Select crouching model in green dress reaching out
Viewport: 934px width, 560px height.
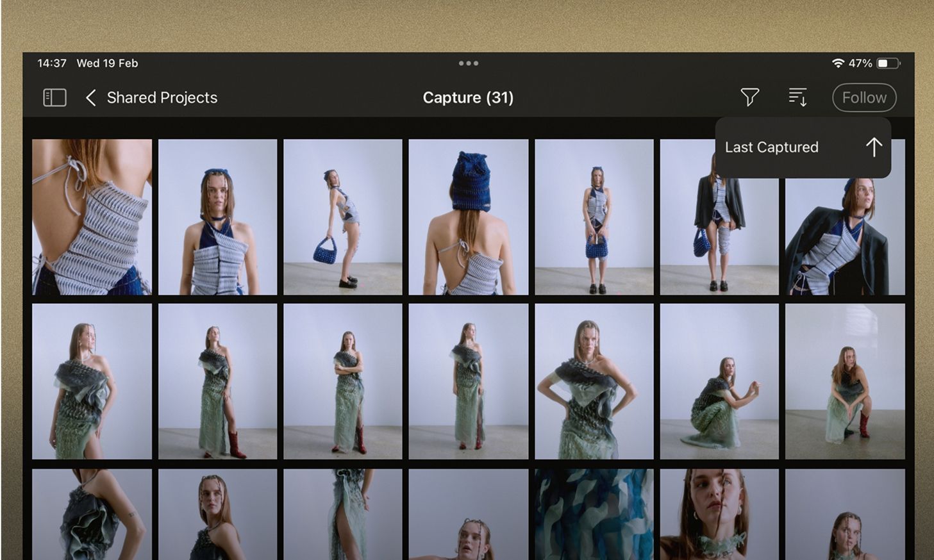(719, 381)
